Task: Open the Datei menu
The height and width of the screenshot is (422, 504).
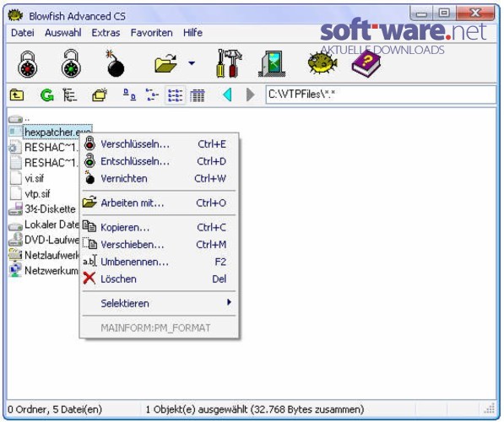Action: click(23, 33)
